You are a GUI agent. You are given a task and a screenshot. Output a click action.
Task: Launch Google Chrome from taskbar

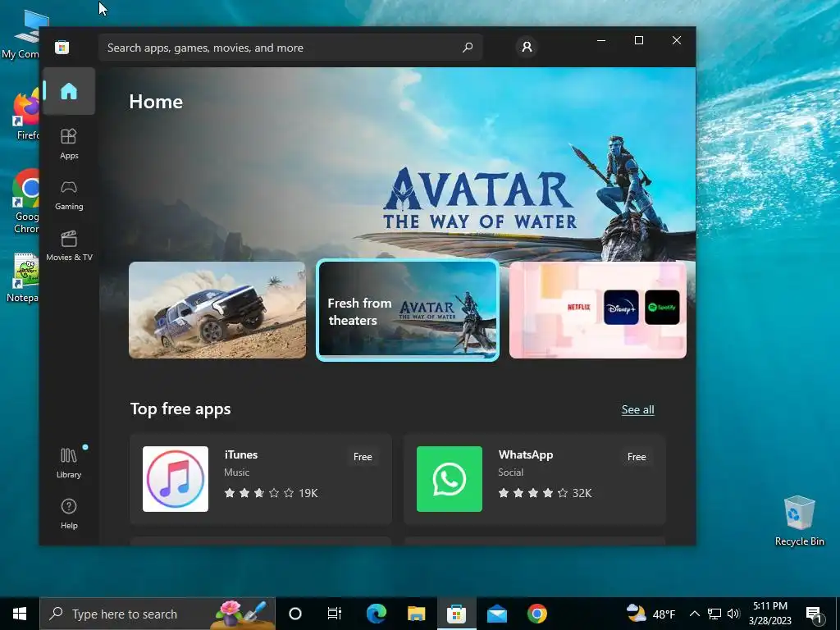(x=536, y=614)
